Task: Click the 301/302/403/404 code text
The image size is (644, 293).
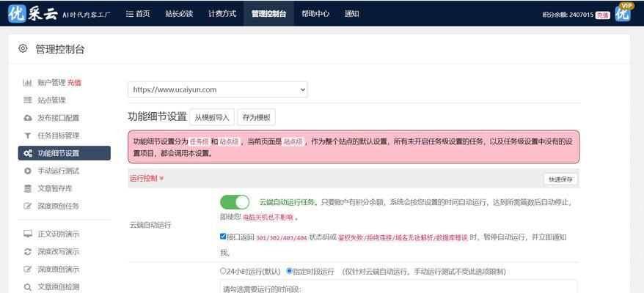Action: point(282,237)
